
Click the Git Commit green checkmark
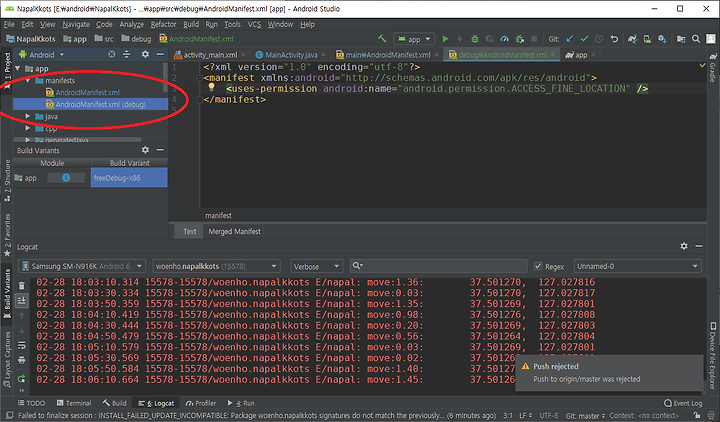pos(585,39)
